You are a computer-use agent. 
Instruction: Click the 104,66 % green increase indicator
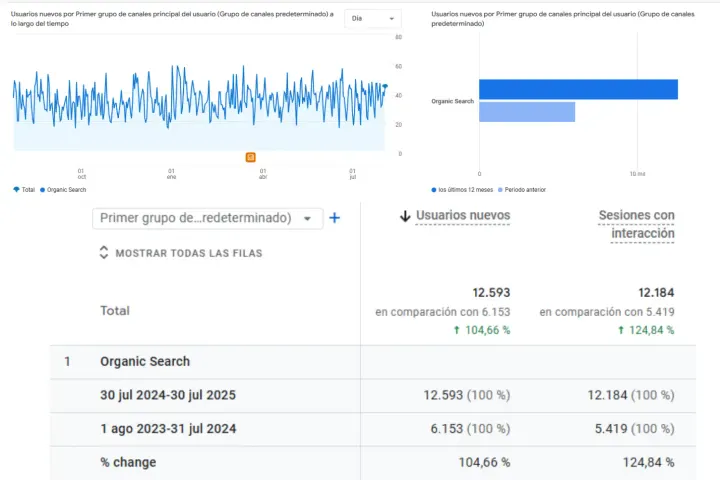(x=482, y=330)
